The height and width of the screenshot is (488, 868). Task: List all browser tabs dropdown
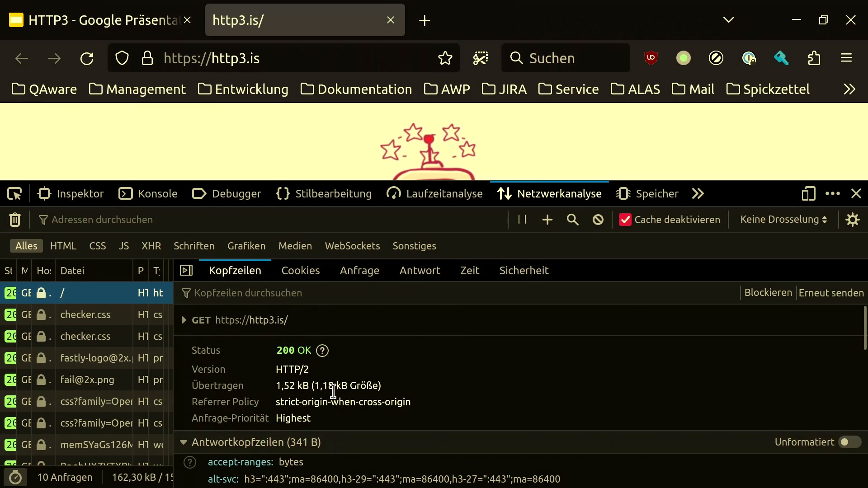[x=729, y=20]
